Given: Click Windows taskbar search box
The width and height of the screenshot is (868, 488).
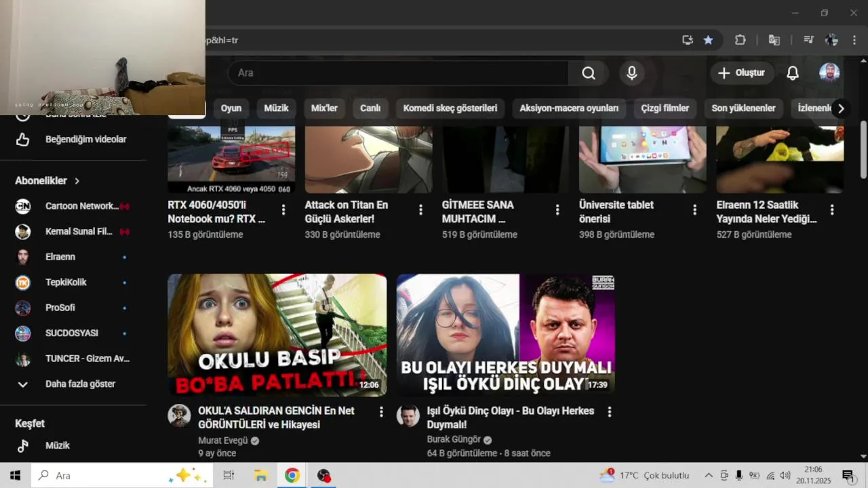Looking at the screenshot, I should click(123, 476).
